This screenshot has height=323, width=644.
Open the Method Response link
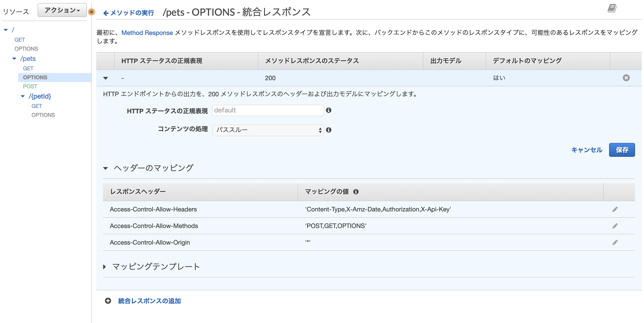[x=147, y=32]
